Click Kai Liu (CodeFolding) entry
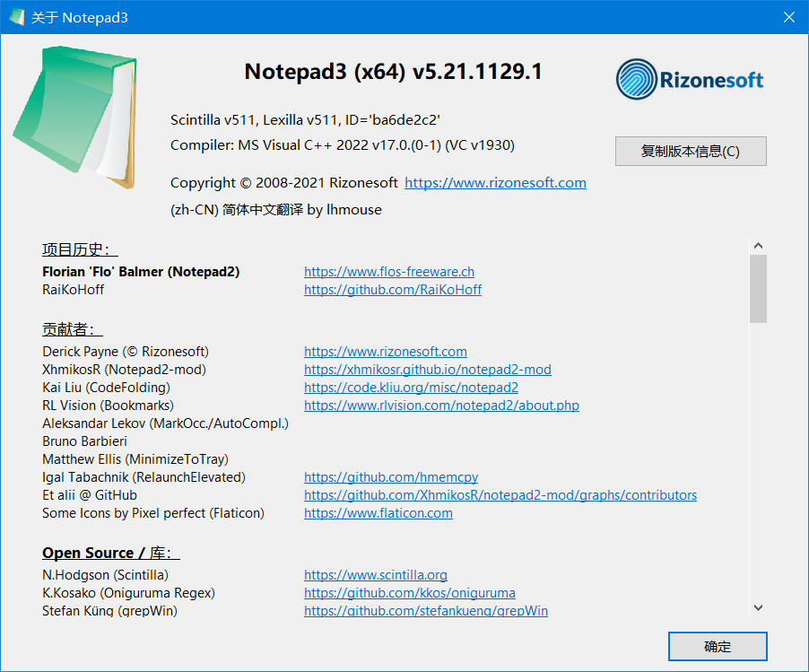 click(x=107, y=387)
